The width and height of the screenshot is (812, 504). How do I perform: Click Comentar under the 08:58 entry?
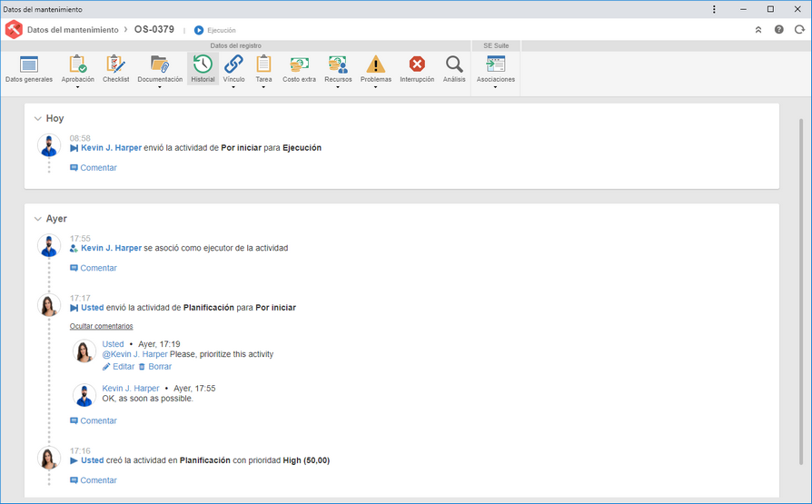pos(94,168)
